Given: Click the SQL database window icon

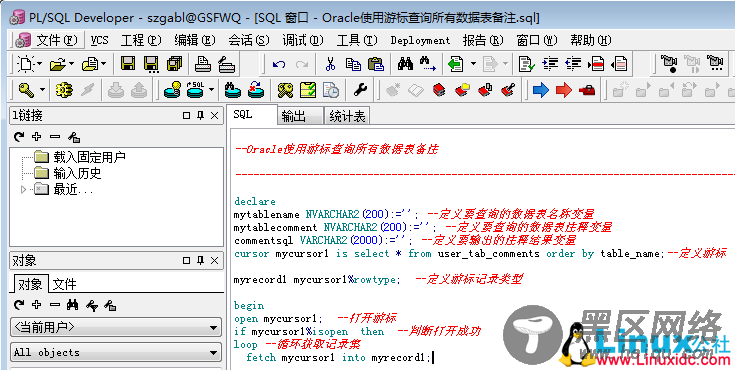Looking at the screenshot, I should coord(195,89).
